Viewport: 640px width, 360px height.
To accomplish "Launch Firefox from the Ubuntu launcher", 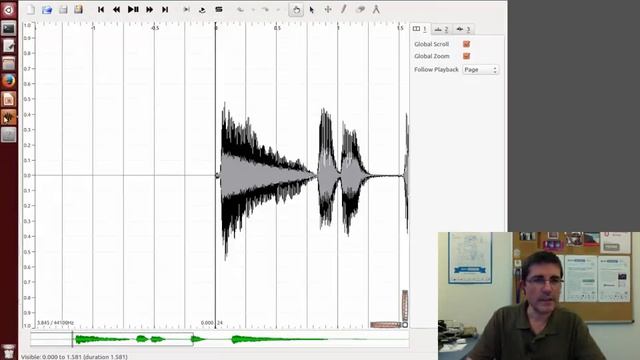I will pyautogui.click(x=9, y=81).
